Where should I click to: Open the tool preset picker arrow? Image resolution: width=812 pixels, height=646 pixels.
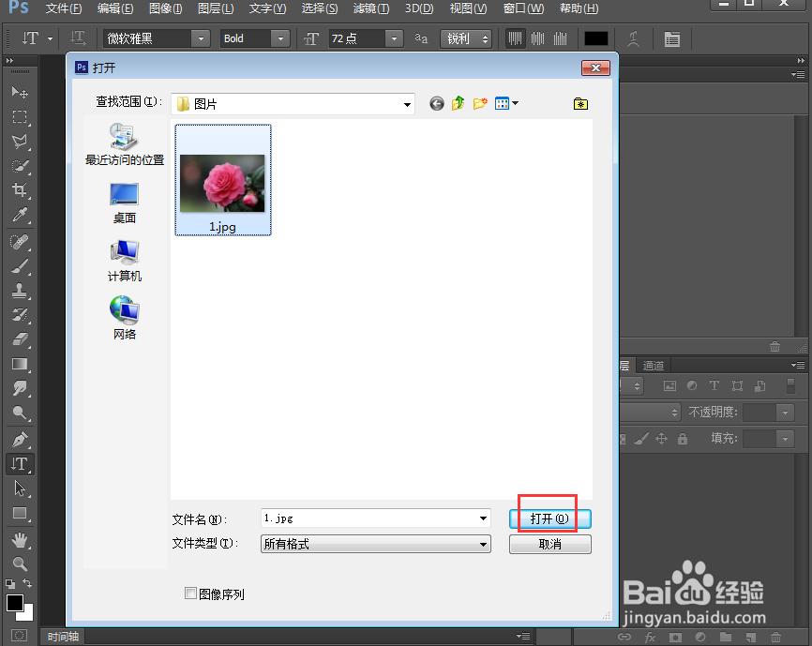51,38
